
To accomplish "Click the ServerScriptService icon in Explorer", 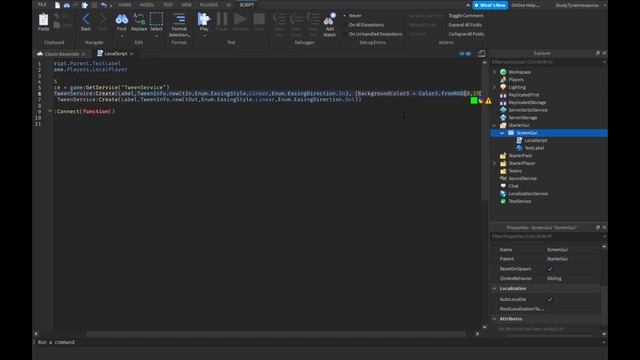I will [x=503, y=110].
